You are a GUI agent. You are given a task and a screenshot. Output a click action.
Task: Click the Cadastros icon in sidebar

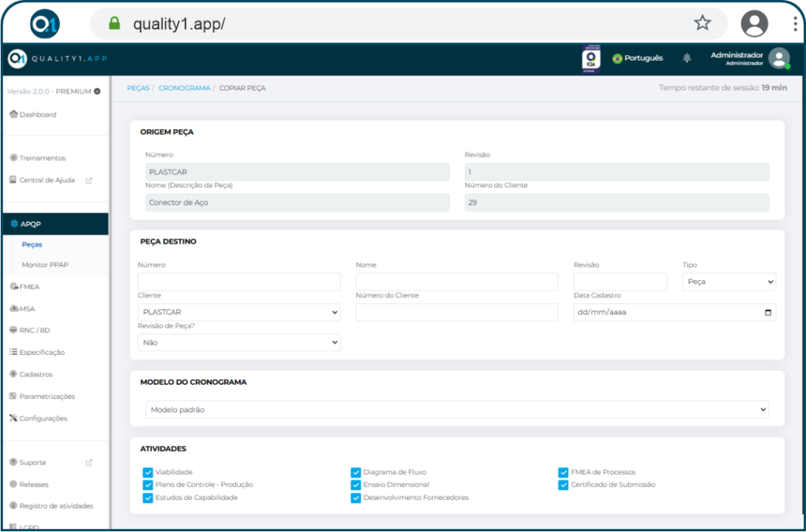14,374
